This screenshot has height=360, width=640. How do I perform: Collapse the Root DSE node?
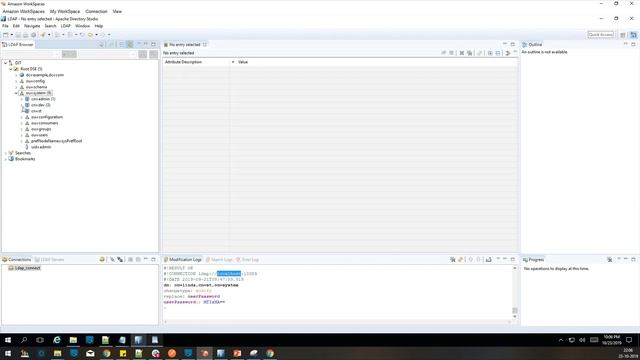[x=11, y=69]
